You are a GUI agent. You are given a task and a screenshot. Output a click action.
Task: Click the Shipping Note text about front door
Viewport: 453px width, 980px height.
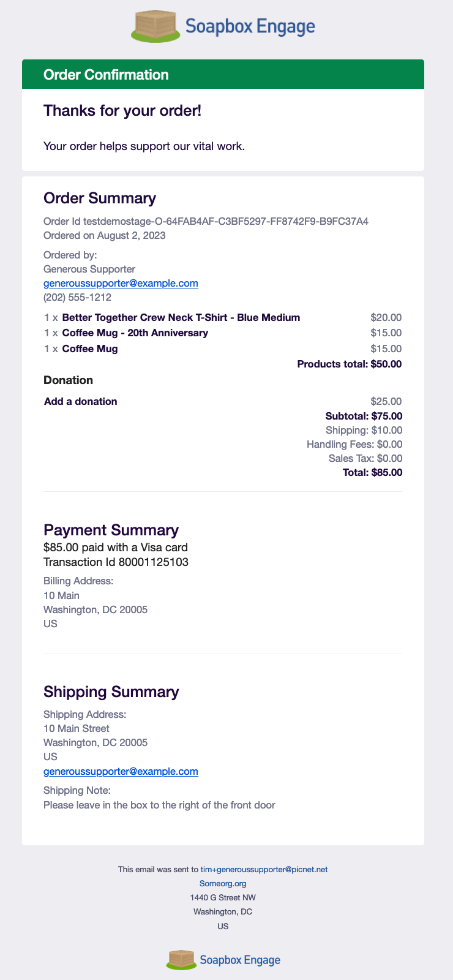159,805
